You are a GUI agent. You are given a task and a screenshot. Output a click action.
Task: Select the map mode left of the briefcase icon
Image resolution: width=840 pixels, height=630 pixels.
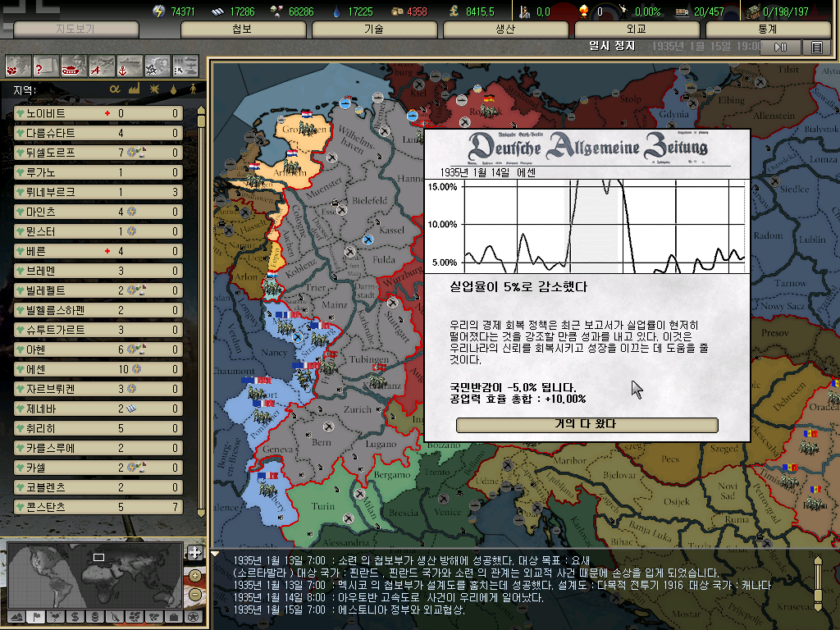tap(154, 617)
